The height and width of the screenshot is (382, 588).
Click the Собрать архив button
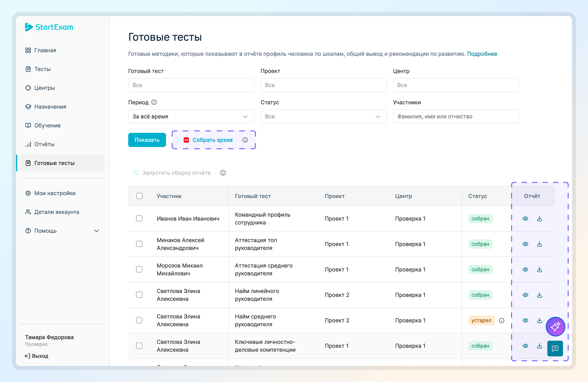tap(208, 140)
